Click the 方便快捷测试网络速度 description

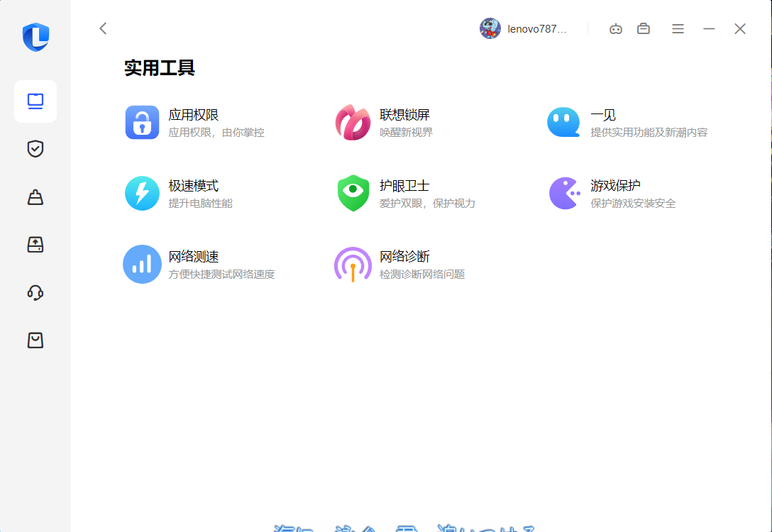coord(221,274)
